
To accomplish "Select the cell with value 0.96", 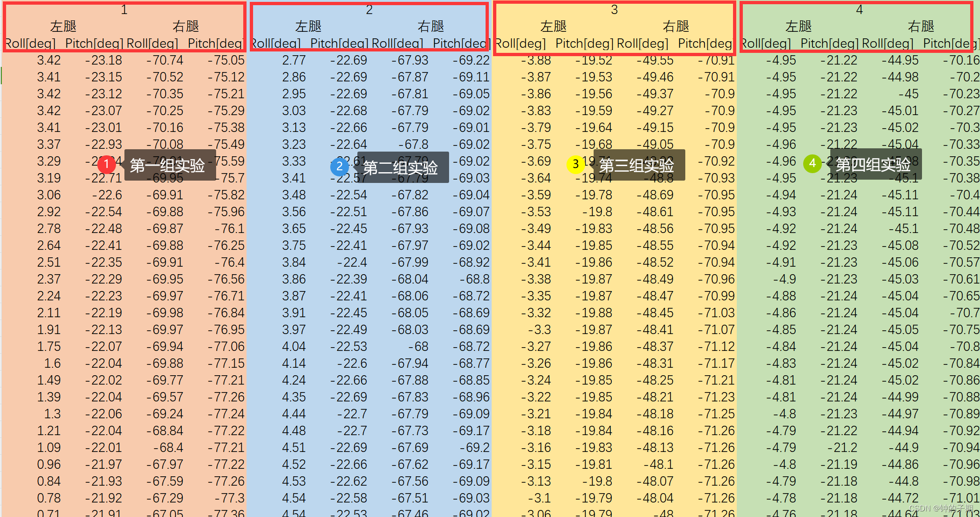I will 49,465.
